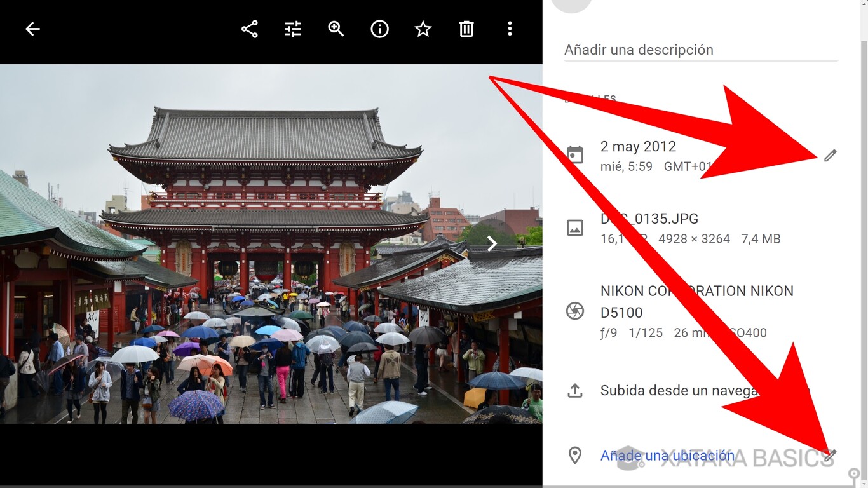Image resolution: width=868 pixels, height=488 pixels.
Task: Open the photo info panel
Action: pos(379,29)
